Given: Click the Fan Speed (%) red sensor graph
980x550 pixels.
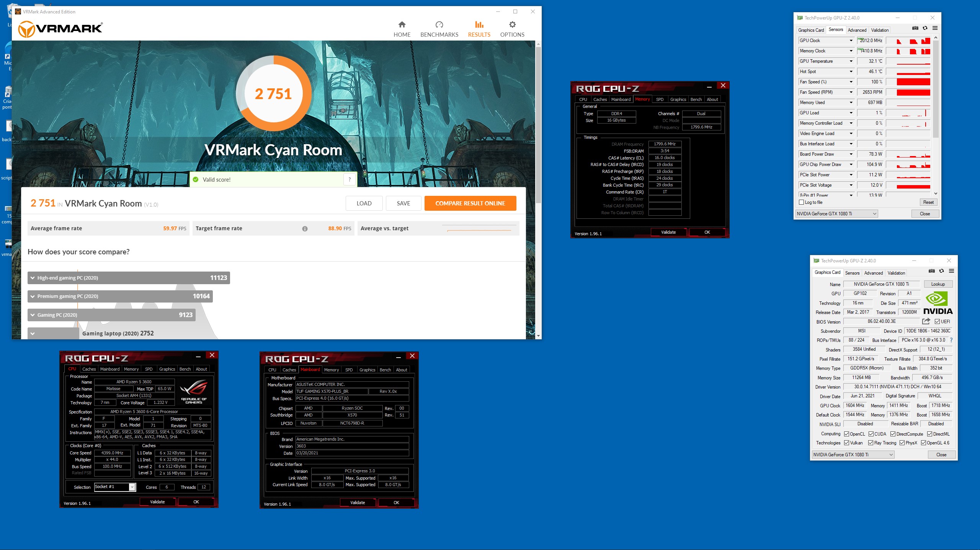Looking at the screenshot, I should point(908,82).
